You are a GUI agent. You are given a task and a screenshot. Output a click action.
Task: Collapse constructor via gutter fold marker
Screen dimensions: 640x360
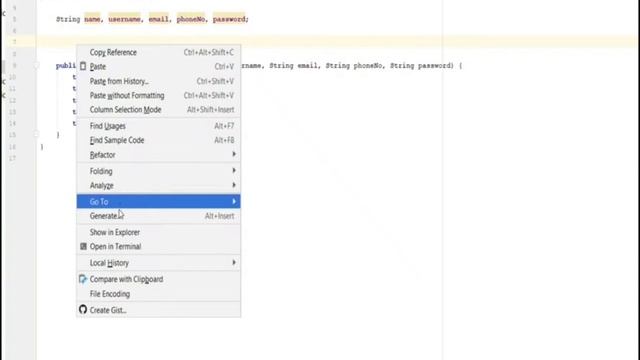(36, 65)
